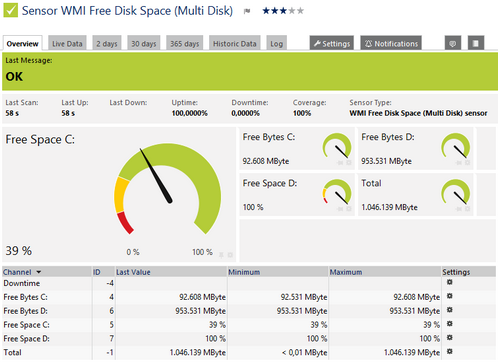Open sensor Settings

(332, 43)
